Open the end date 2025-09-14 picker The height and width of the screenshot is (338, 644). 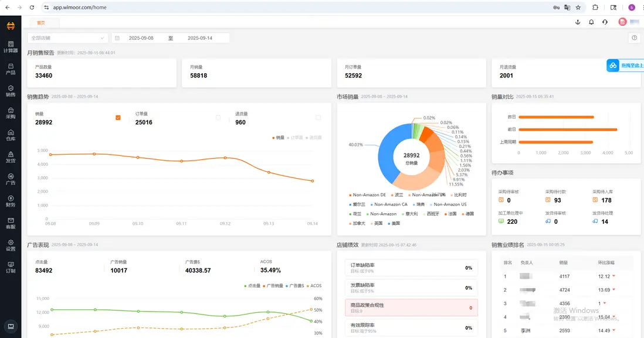(200, 37)
